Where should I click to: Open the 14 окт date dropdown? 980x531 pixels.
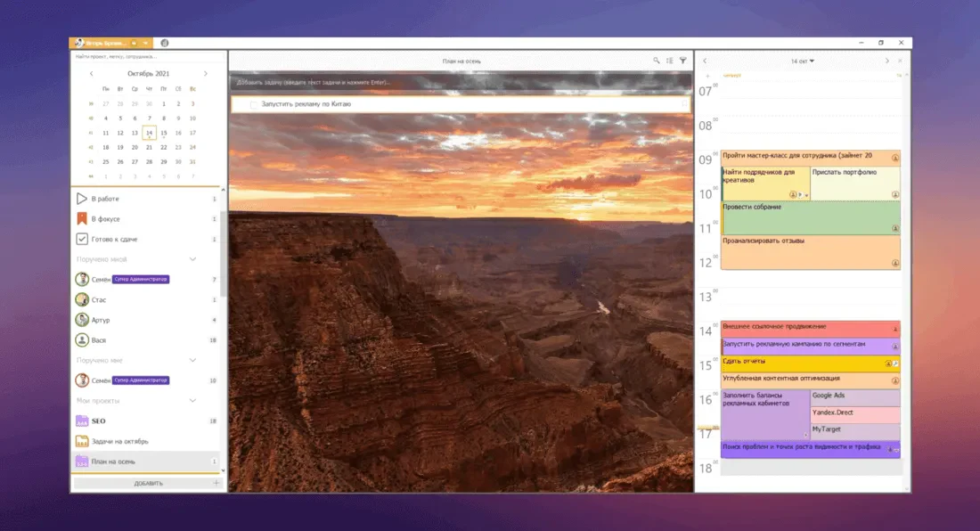point(803,61)
